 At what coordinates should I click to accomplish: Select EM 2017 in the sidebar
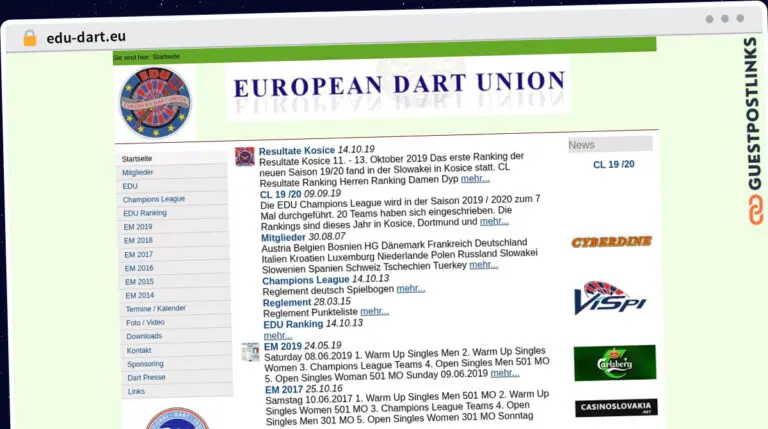tap(139, 255)
